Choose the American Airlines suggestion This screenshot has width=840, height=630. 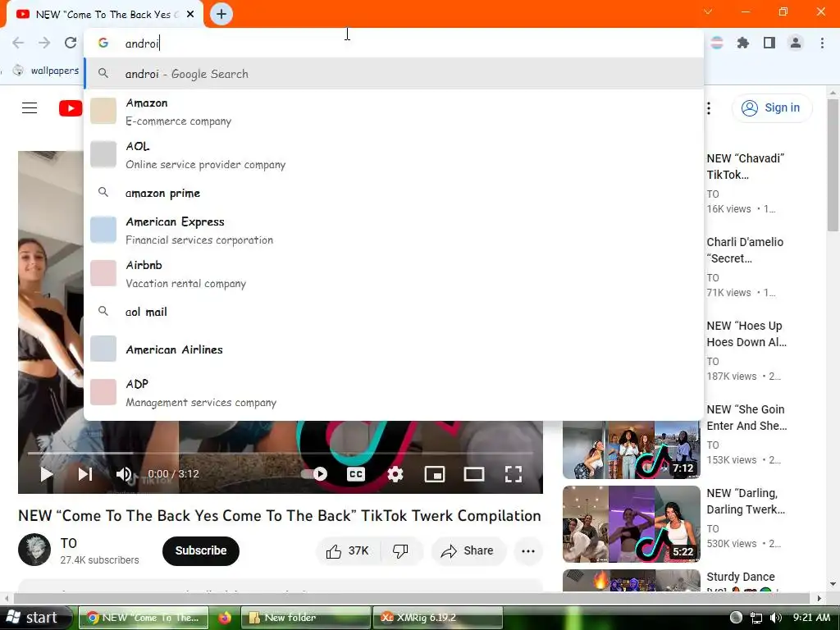[x=394, y=349]
